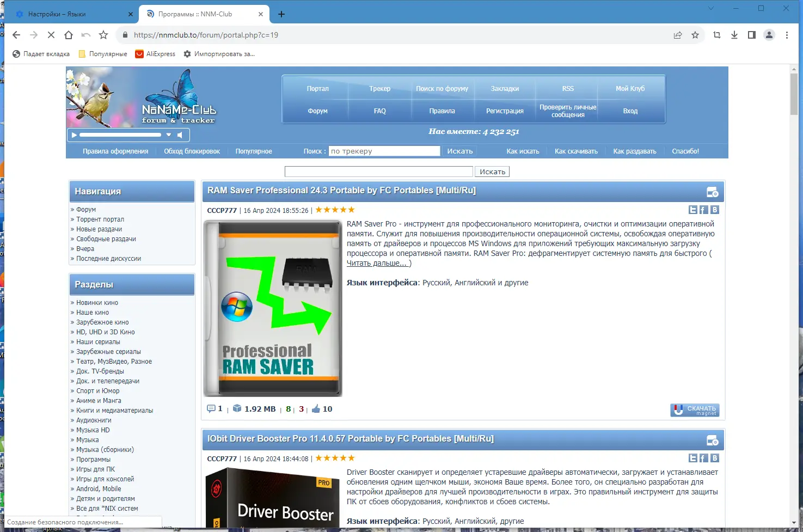Open the RAM Saver cover thumbnail

tap(273, 308)
